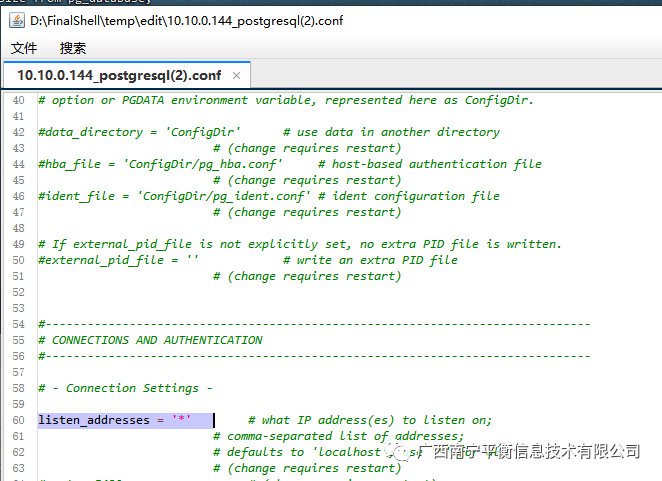The width and height of the screenshot is (662, 481).
Task: Click '# host-based authentication file' comment
Action: pos(430,164)
